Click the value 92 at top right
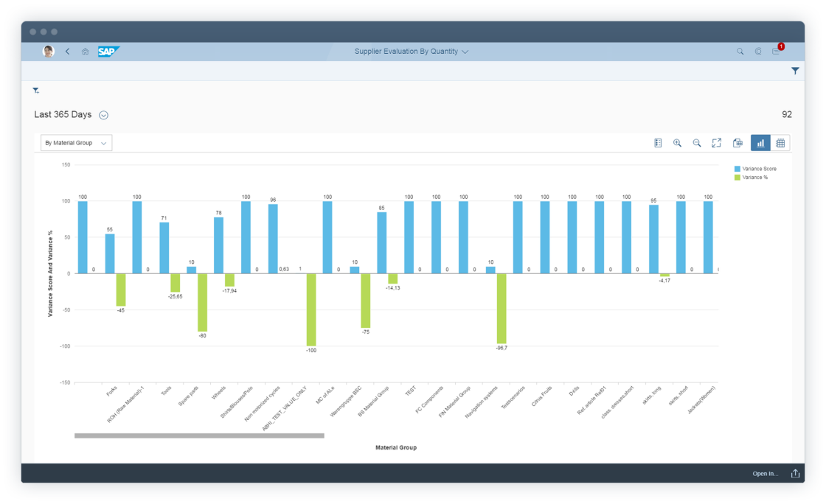826x504 pixels. coord(786,115)
